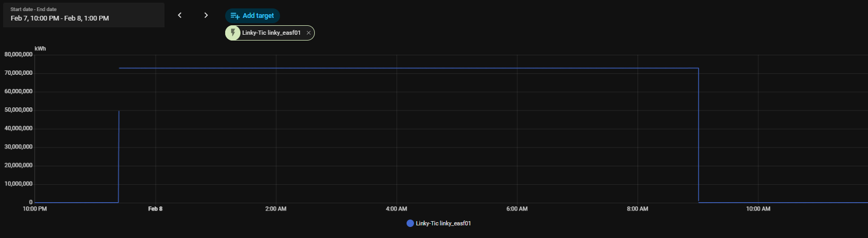The height and width of the screenshot is (238, 868).
Task: Remove the Linky-Tic linky_easf01 chip
Action: (308, 33)
